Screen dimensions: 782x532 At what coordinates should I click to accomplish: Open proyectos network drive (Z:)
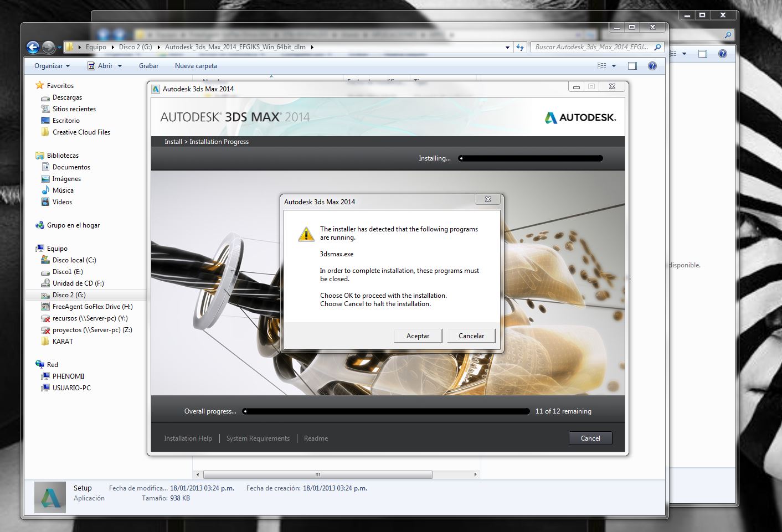pos(92,330)
